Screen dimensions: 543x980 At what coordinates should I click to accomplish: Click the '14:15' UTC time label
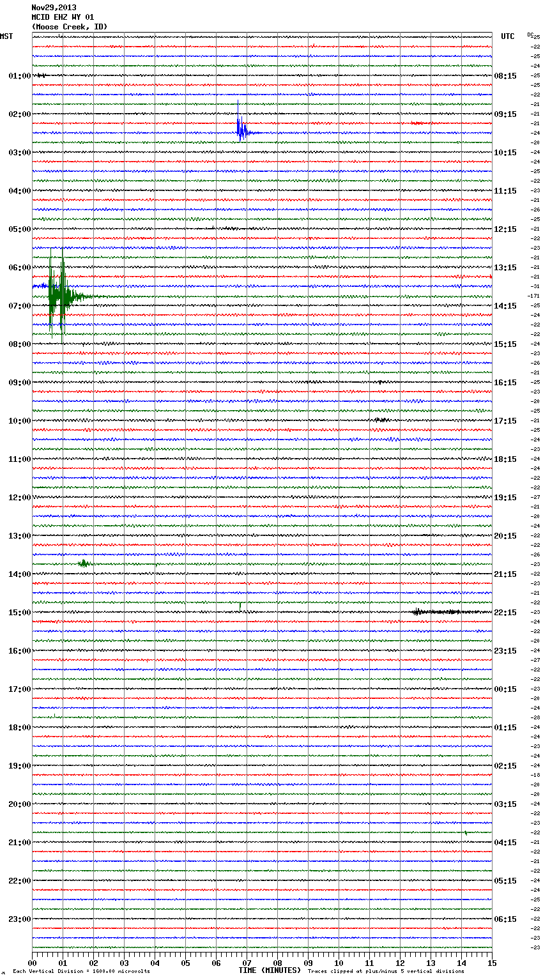(x=505, y=306)
